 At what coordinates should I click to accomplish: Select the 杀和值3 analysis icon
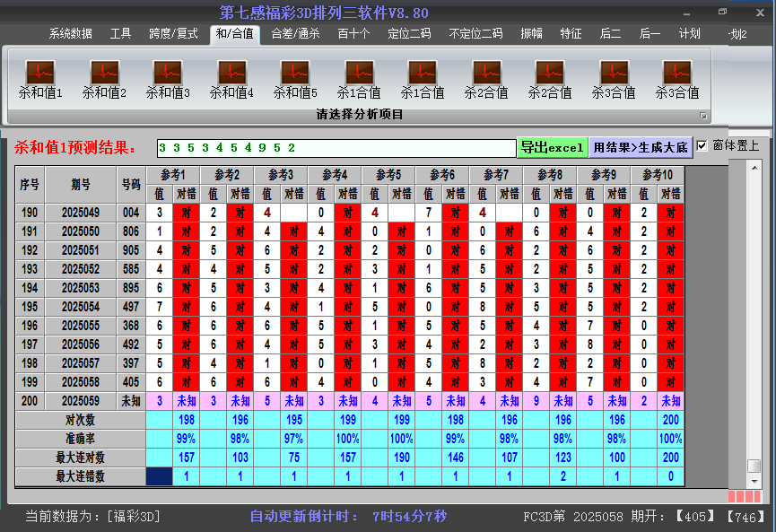coord(168,79)
